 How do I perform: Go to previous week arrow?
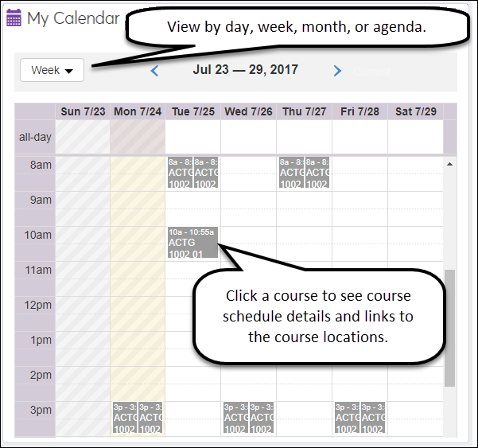pyautogui.click(x=155, y=71)
